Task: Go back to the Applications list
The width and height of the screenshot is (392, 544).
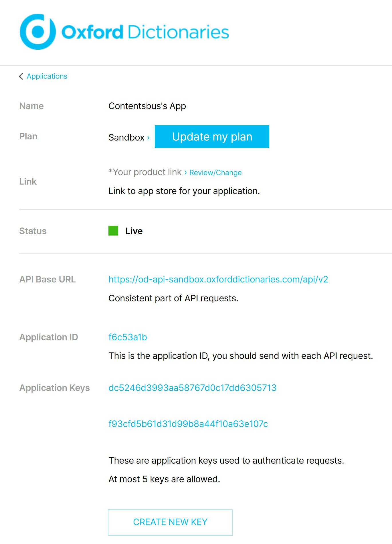Action: pos(47,76)
